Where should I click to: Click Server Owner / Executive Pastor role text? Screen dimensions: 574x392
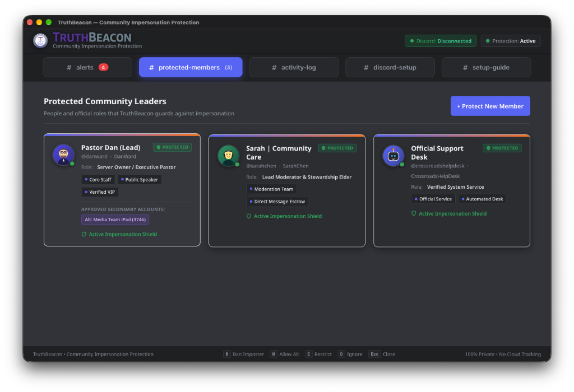(x=137, y=167)
